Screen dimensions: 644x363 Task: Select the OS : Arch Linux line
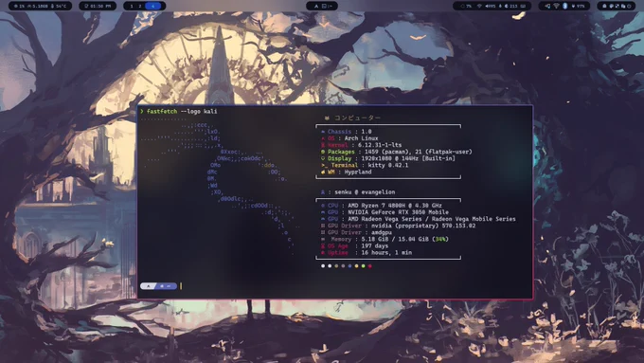tap(349, 138)
